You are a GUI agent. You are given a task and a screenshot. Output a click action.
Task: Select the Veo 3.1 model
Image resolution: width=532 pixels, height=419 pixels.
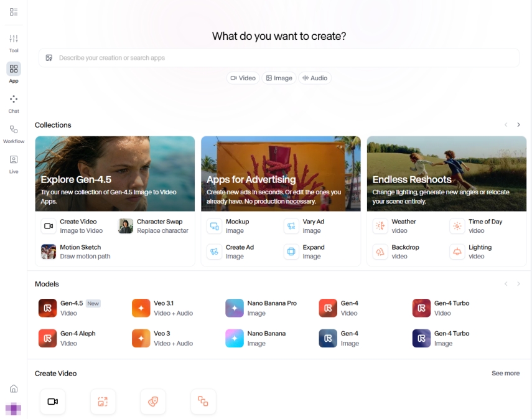[x=163, y=308]
